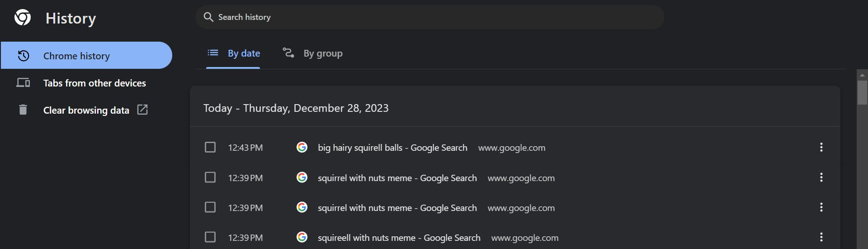Check the 12:43 PM history entry checkbox
The image size is (868, 249).
[x=210, y=147]
